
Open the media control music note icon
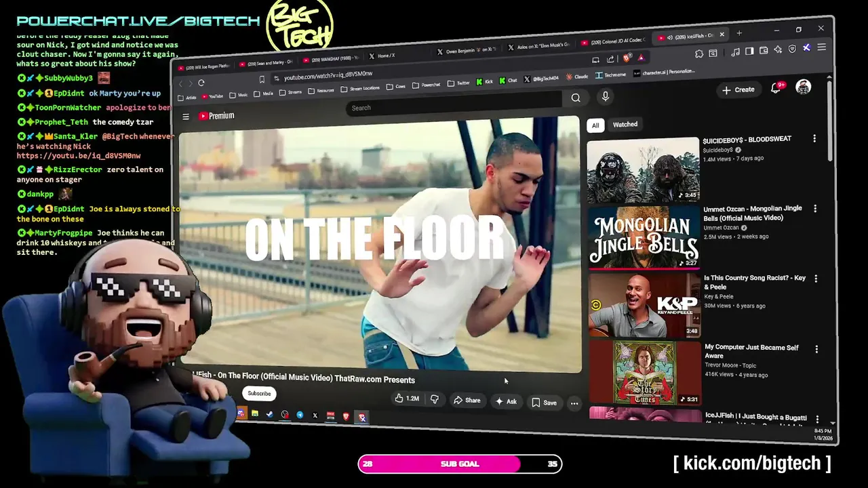pyautogui.click(x=736, y=52)
